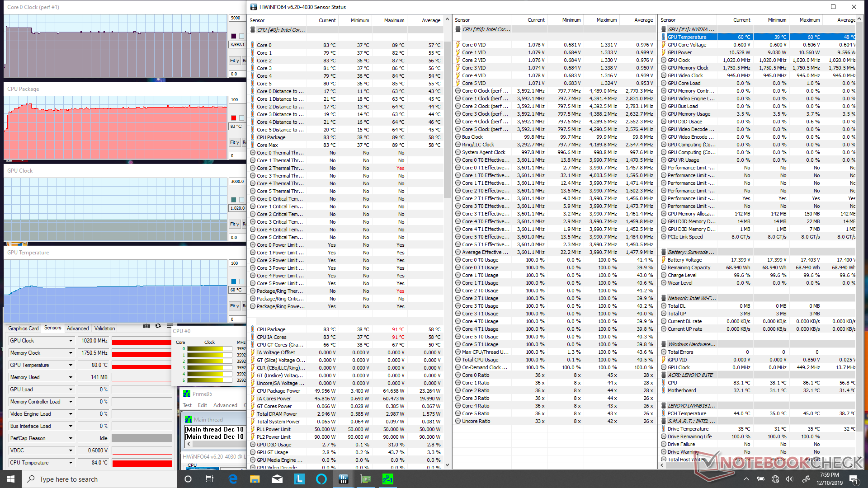The image size is (868, 488).
Task: Select the GPU Temperature sensor row
Action: (687, 37)
